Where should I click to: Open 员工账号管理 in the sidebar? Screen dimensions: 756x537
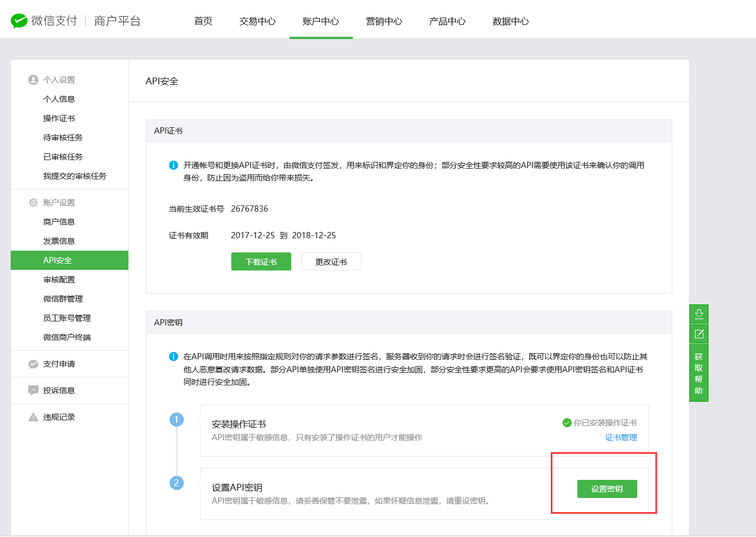67,318
